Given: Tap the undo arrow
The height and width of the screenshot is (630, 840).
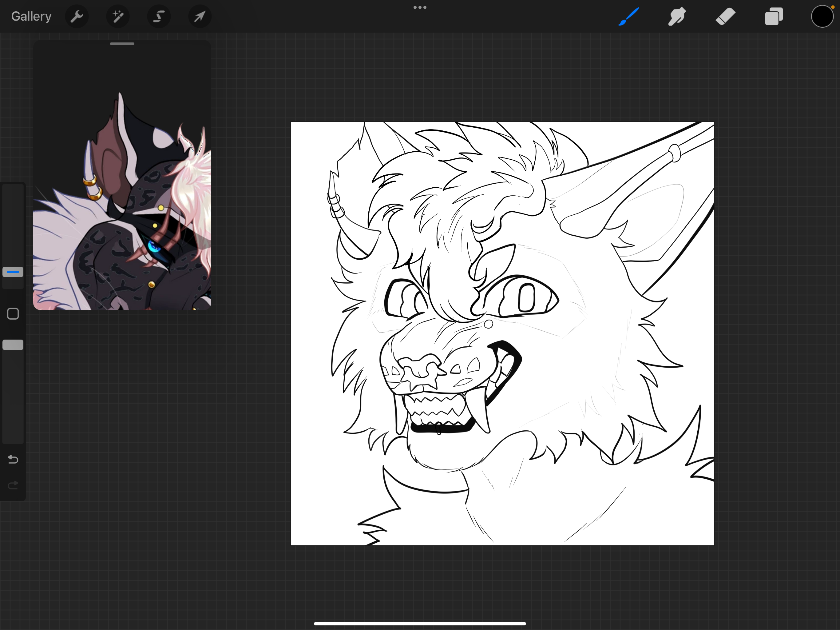Looking at the screenshot, I should point(13,459).
